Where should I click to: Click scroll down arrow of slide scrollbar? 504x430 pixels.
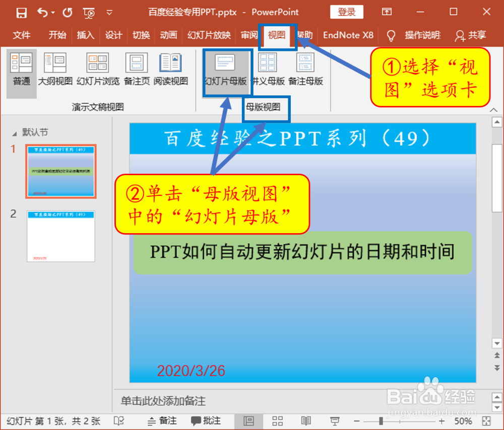click(x=497, y=343)
